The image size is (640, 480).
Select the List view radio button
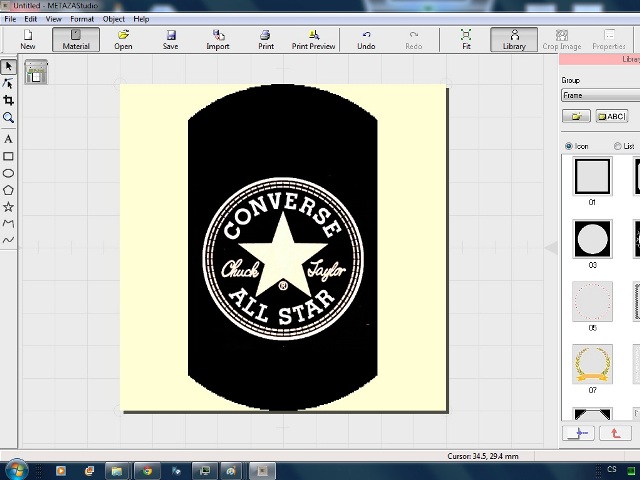click(618, 146)
